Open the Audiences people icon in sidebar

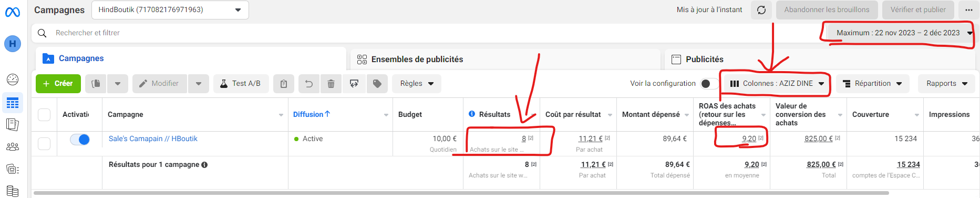(x=13, y=147)
